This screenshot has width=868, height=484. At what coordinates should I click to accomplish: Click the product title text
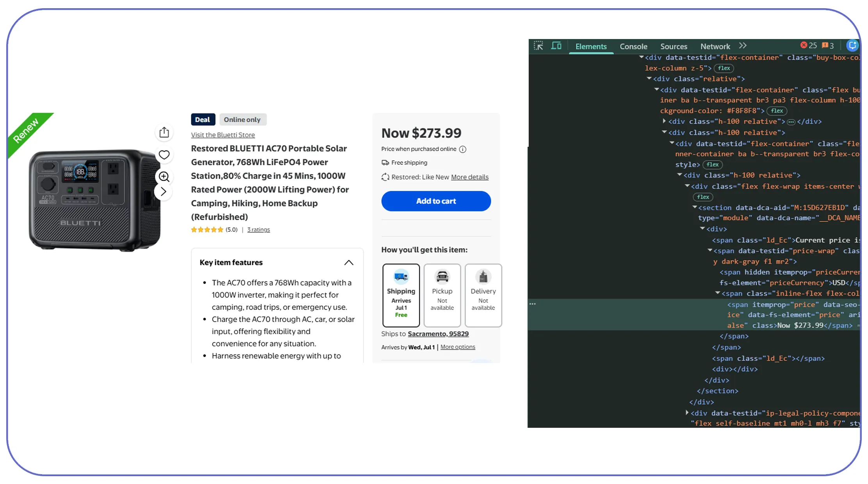point(270,183)
